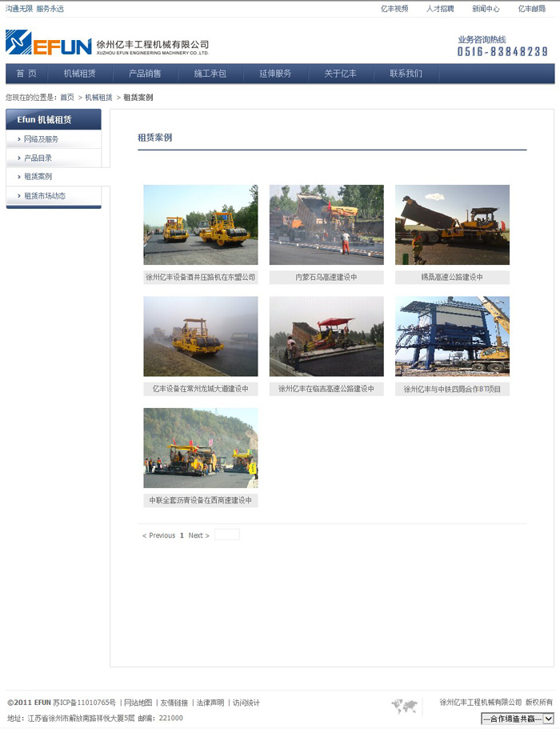Viewport: 560px width, 729px height.
Task: Click the Previous pagination link
Action: [x=158, y=535]
